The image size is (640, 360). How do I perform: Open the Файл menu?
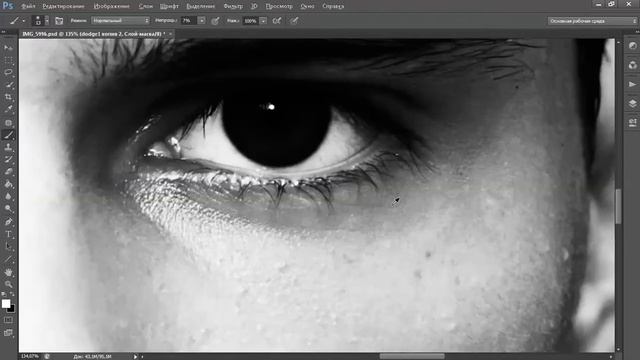coord(28,6)
